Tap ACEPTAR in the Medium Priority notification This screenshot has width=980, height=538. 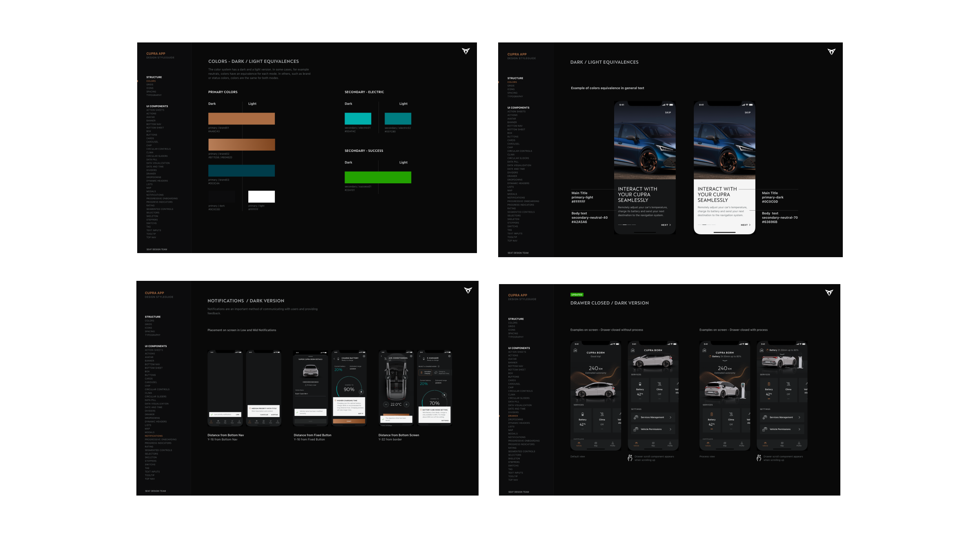click(x=274, y=415)
